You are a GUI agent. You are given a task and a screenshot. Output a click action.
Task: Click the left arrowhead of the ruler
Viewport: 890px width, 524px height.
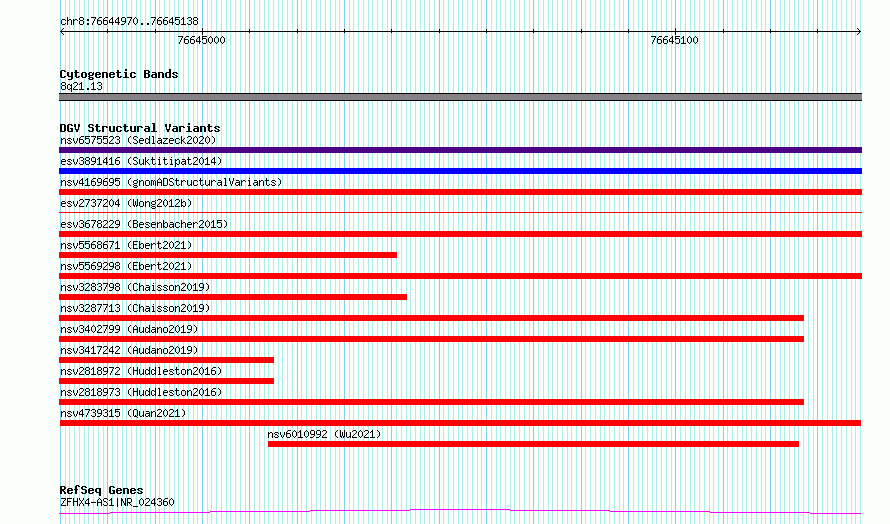[x=62, y=31]
